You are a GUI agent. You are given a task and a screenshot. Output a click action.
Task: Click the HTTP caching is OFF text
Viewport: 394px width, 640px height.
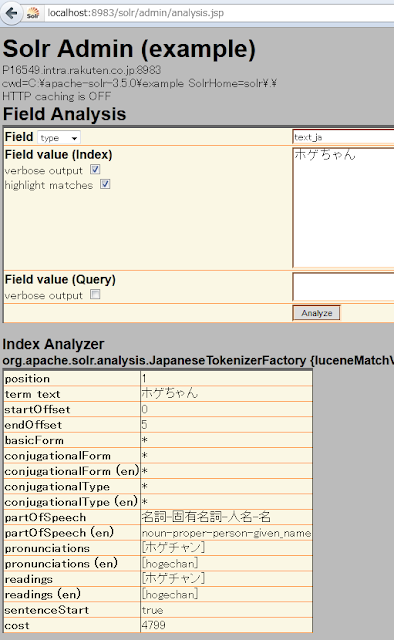coord(57,96)
